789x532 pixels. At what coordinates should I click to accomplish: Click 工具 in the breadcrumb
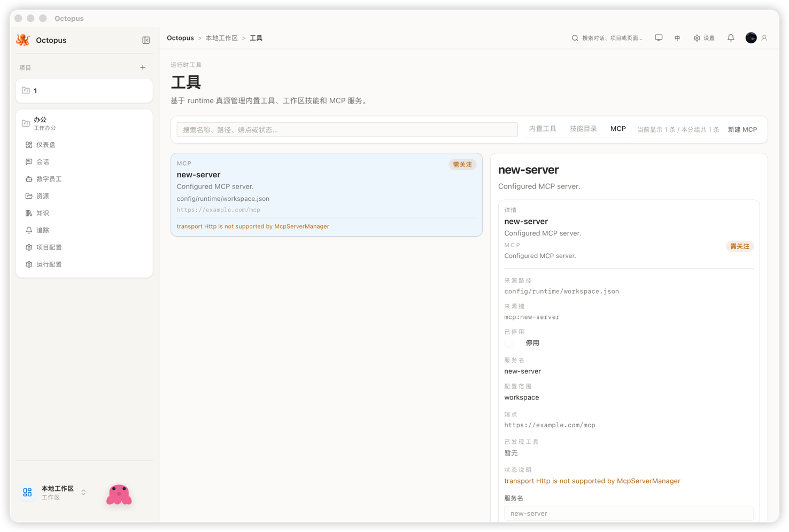256,38
